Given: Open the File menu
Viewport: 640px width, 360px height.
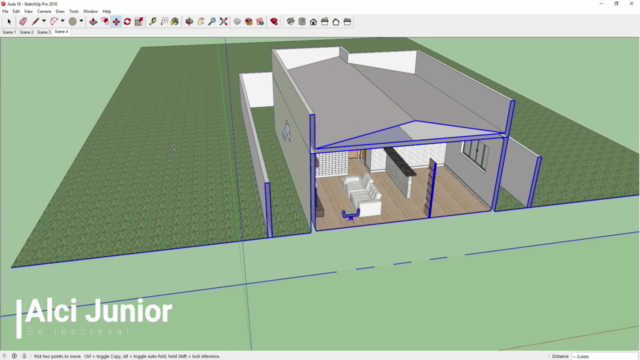Looking at the screenshot, I should [x=5, y=11].
